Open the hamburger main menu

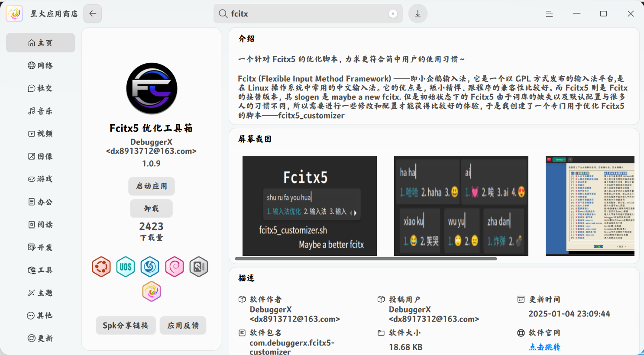(x=549, y=14)
